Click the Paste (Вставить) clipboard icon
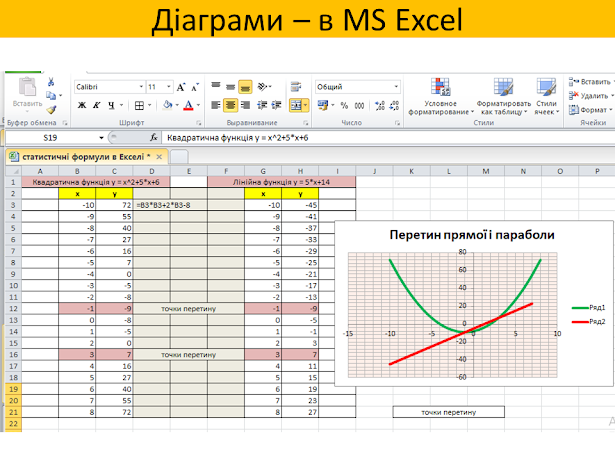Screen dimensions: 615x461 [x=27, y=86]
